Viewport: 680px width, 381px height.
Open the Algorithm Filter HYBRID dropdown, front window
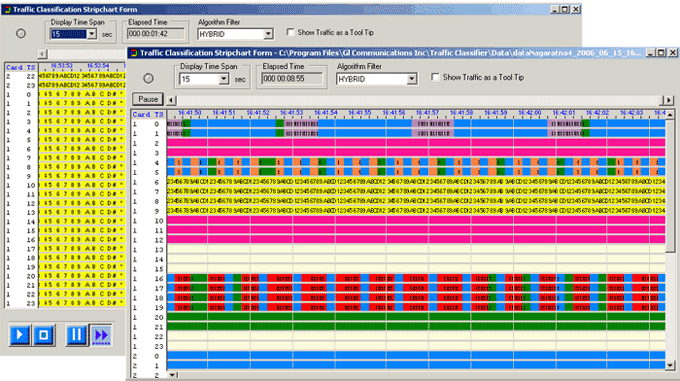tap(412, 79)
